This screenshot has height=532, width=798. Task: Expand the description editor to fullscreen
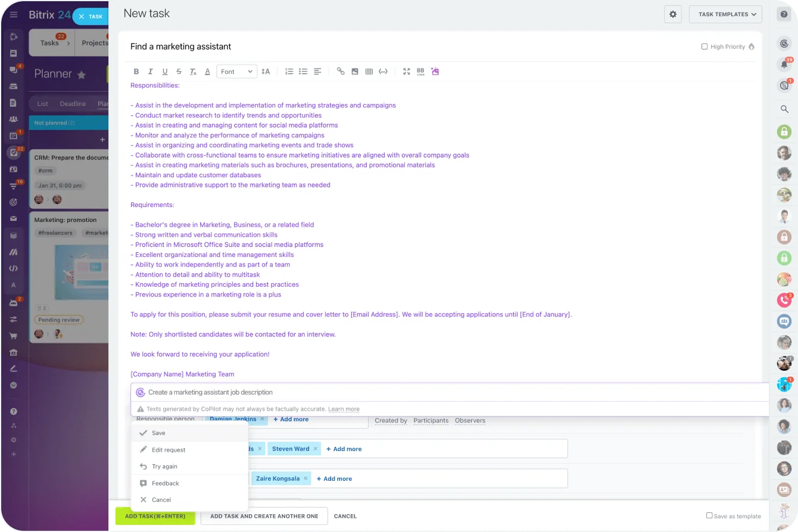coord(407,71)
